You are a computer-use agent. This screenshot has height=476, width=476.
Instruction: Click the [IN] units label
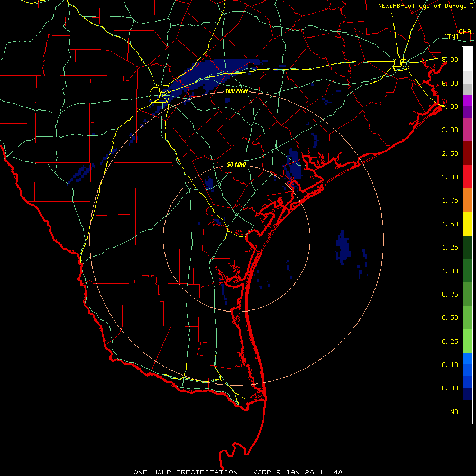[452, 36]
